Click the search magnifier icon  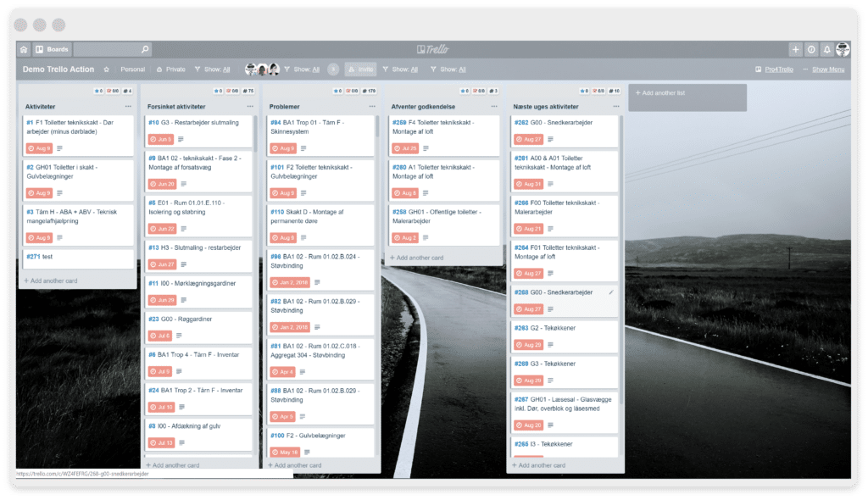point(145,49)
